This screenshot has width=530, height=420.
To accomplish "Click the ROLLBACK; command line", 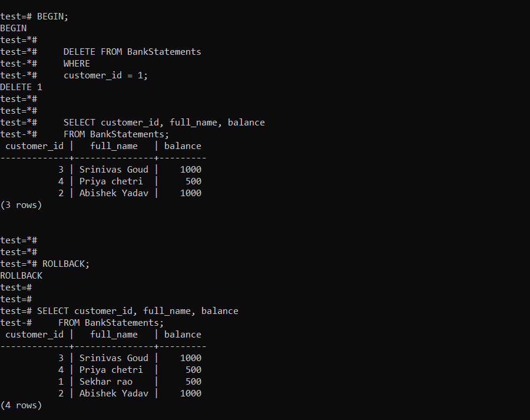I will (66, 264).
